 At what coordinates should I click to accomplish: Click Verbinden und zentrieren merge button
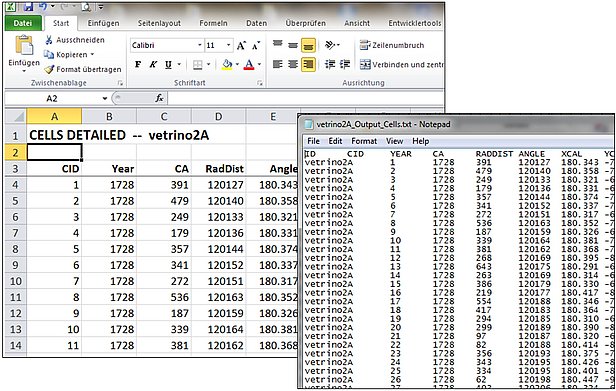click(x=402, y=64)
